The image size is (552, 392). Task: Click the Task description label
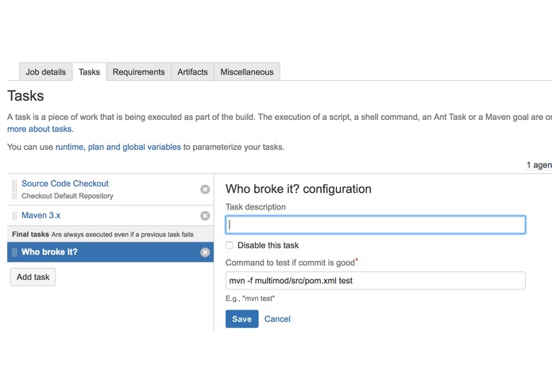click(256, 207)
